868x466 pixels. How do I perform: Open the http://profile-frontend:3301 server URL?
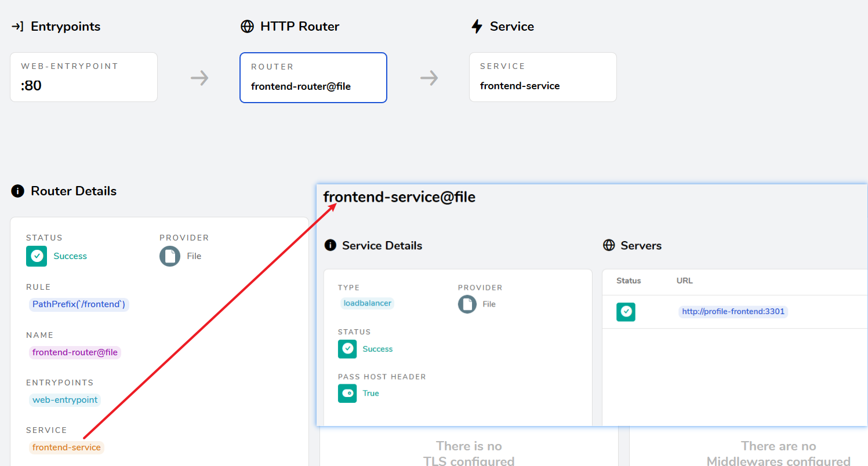coord(733,312)
